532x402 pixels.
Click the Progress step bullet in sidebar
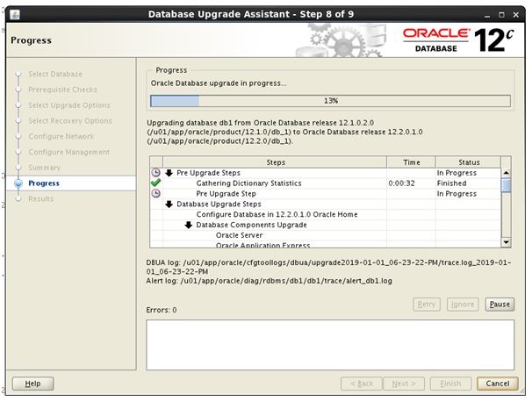pos(17,183)
